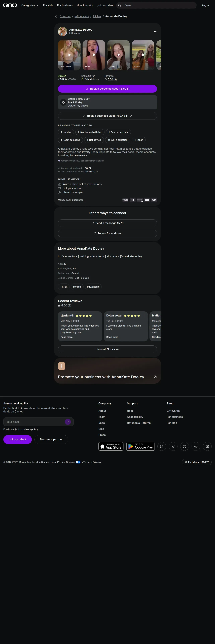Open Cameo's TikTok icon
The width and height of the screenshot is (215, 644).
[x=173, y=446]
